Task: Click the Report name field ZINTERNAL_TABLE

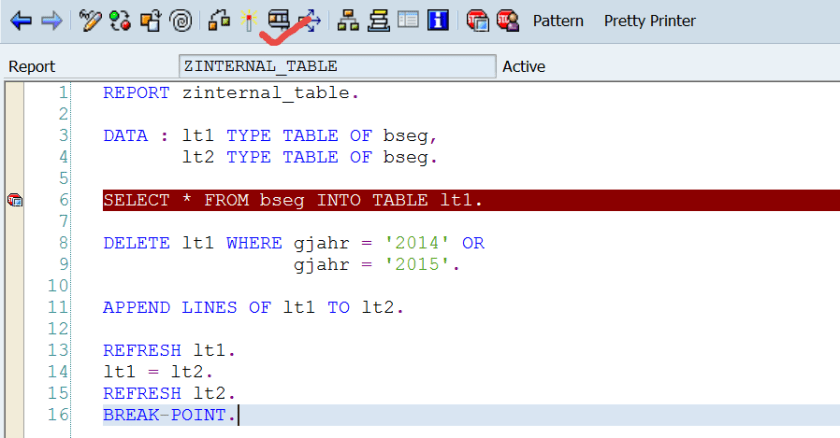Action: point(338,66)
